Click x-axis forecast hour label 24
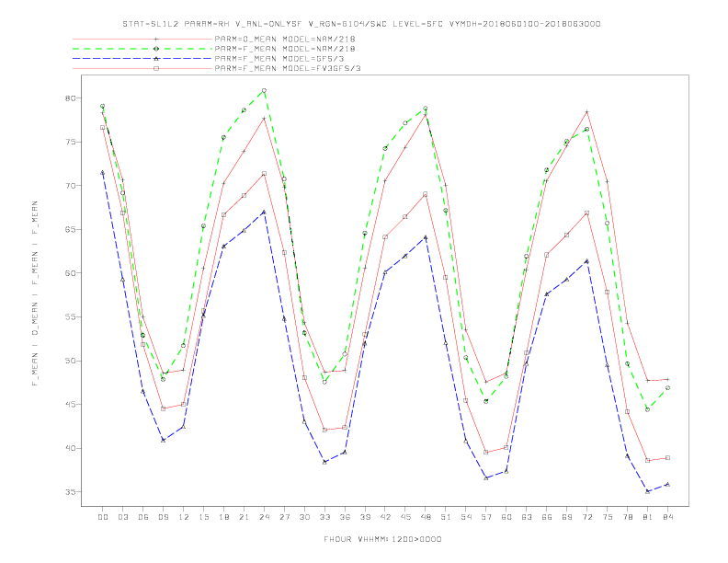728x563 pixels. coord(264,517)
